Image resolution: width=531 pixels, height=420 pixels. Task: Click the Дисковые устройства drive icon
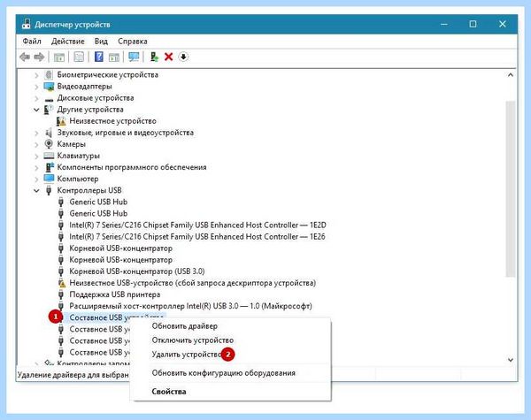pos(49,99)
